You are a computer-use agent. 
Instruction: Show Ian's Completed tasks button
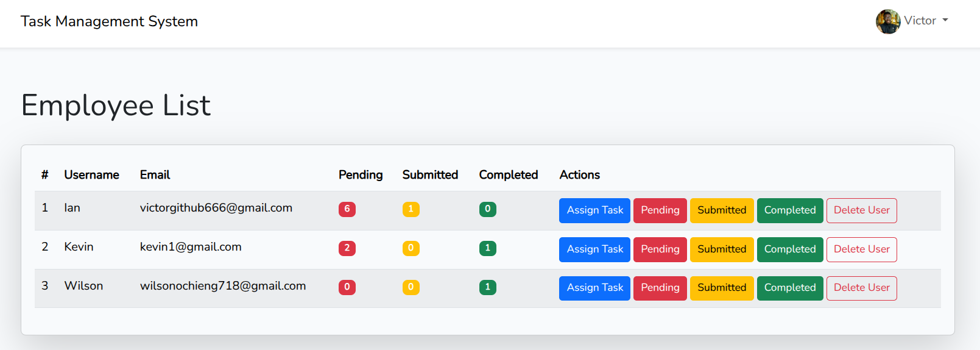(x=789, y=210)
